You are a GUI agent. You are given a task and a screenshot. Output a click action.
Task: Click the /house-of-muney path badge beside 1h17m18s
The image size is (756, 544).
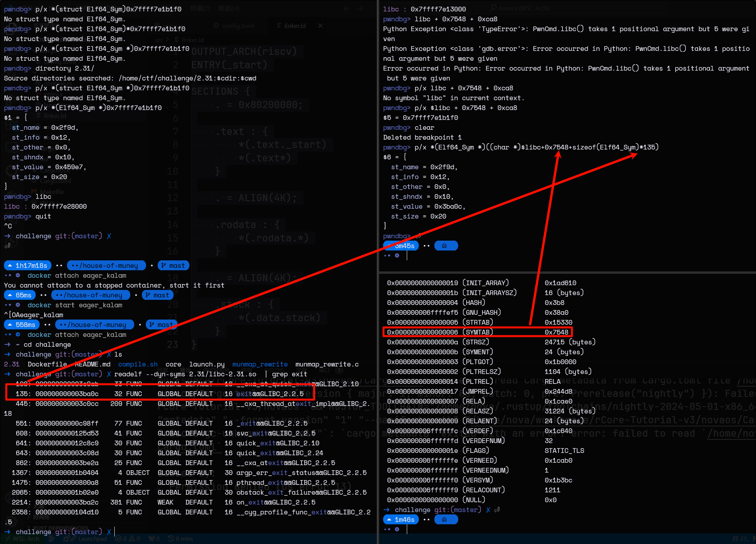point(106,265)
